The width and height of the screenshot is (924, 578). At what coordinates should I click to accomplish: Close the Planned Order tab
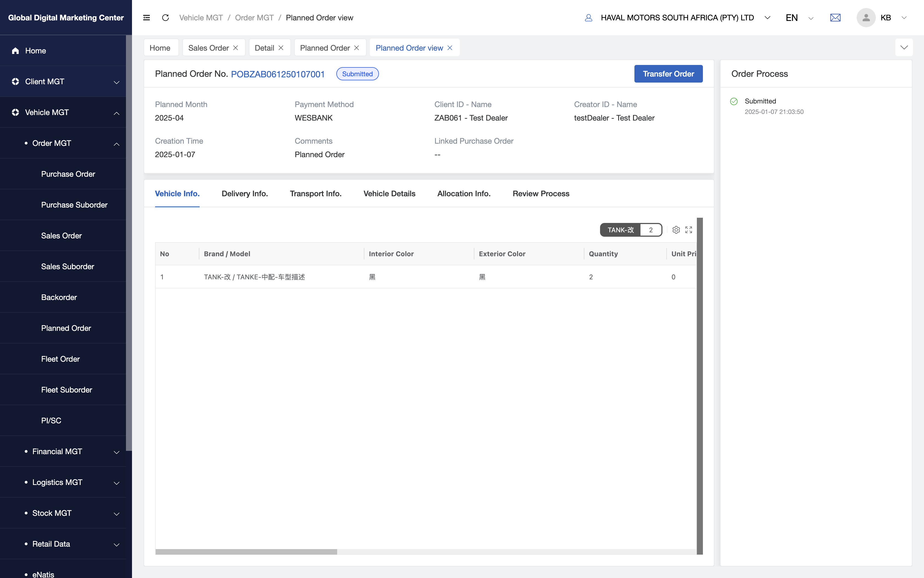[x=356, y=48]
